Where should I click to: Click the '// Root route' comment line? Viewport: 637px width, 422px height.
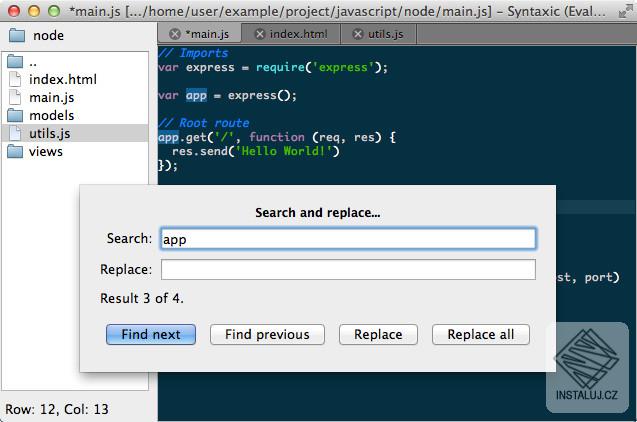204,123
